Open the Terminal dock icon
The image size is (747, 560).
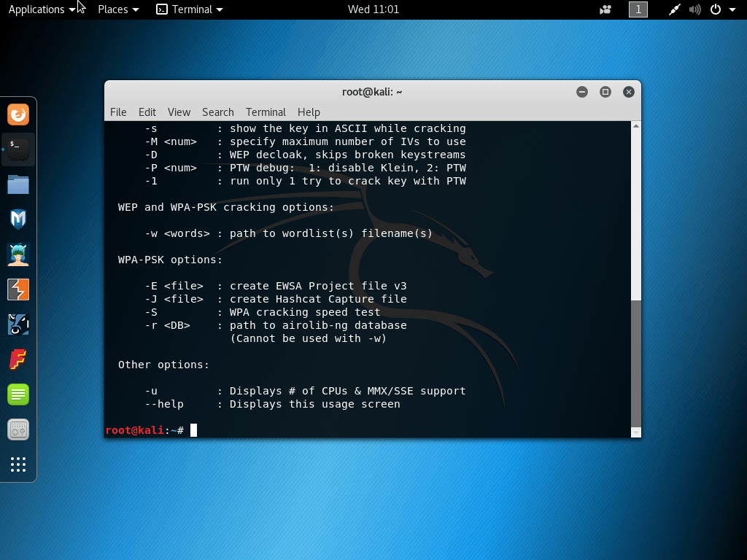[x=18, y=149]
